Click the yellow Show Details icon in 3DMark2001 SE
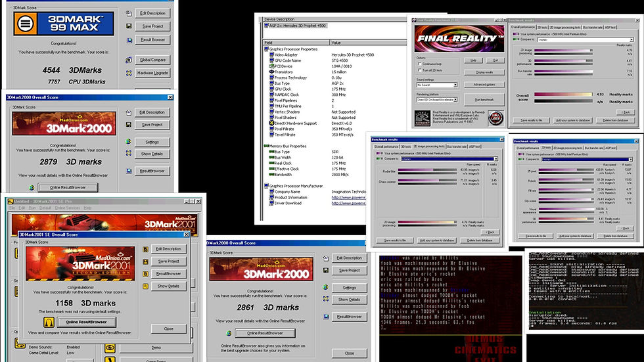 pos(145,286)
